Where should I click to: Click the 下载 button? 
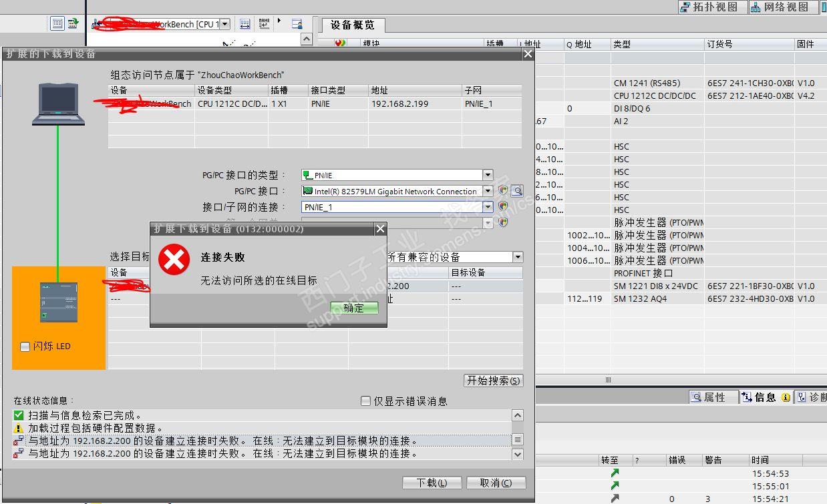pos(431,483)
